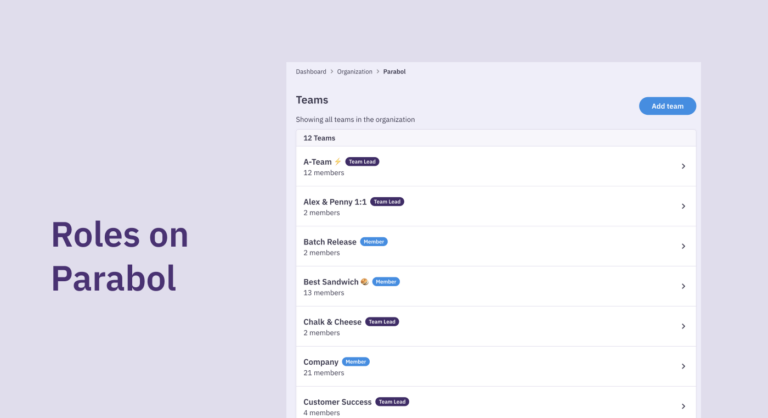This screenshot has width=768, height=418.
Task: Click the Team Lead badge on A-Team
Action: pyautogui.click(x=363, y=161)
